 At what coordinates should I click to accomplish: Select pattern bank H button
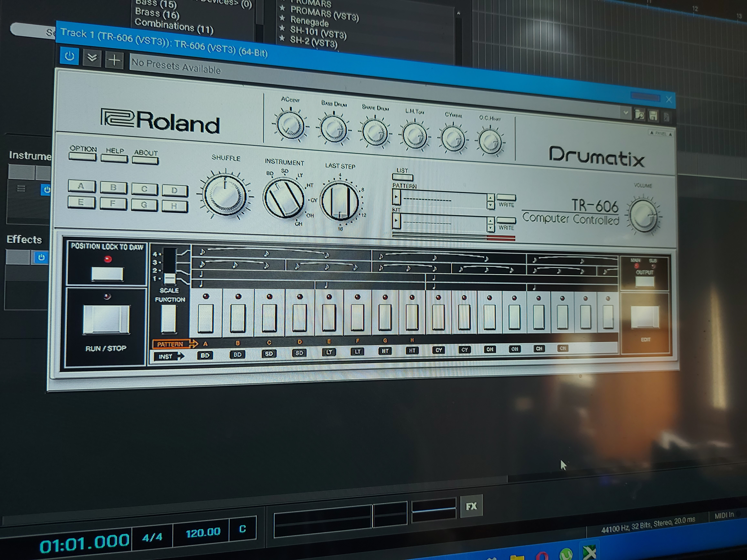pos(174,206)
